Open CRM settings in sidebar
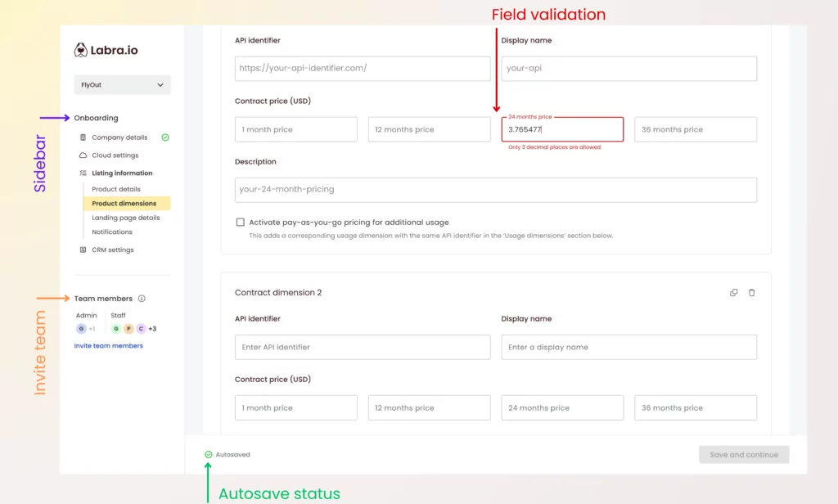Image resolution: width=838 pixels, height=504 pixels. click(113, 250)
